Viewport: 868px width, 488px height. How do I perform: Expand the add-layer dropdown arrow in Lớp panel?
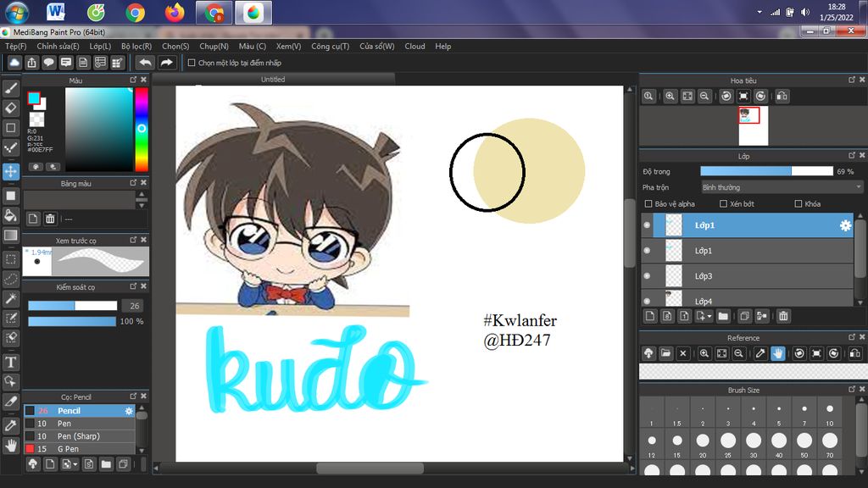click(709, 317)
